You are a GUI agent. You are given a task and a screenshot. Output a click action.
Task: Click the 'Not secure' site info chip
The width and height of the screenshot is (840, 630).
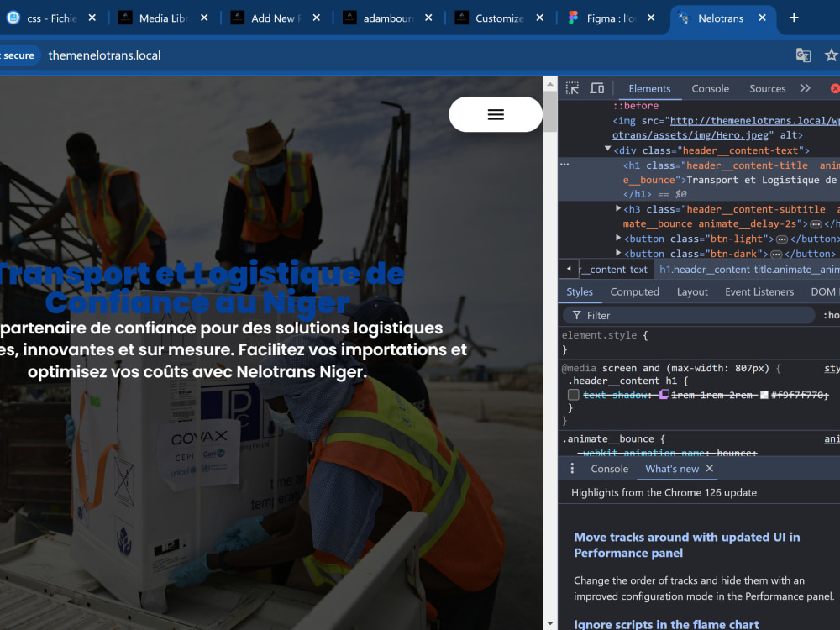pos(18,55)
